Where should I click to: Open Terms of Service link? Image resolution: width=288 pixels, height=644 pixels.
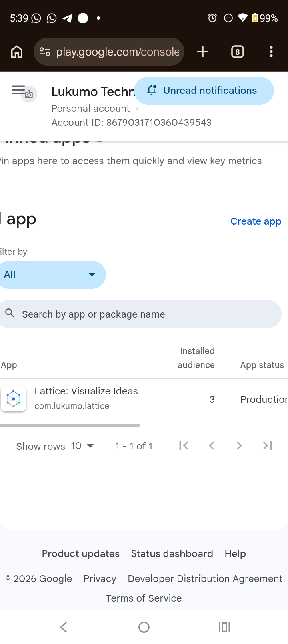144,598
